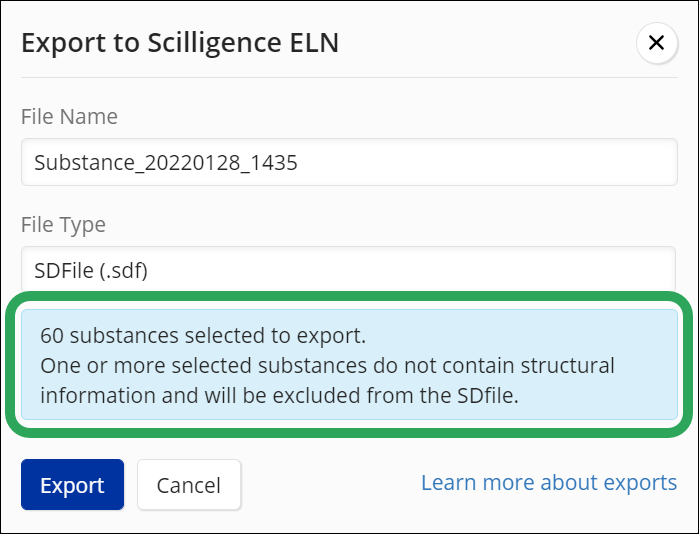This screenshot has width=699, height=534.
Task: Click the X icon in the header
Action: [x=656, y=43]
